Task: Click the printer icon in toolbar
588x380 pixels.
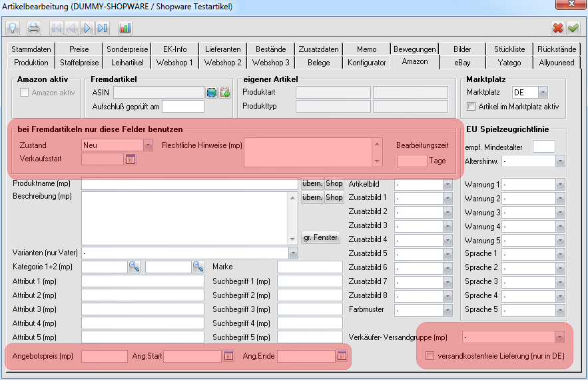Action: coord(34,28)
